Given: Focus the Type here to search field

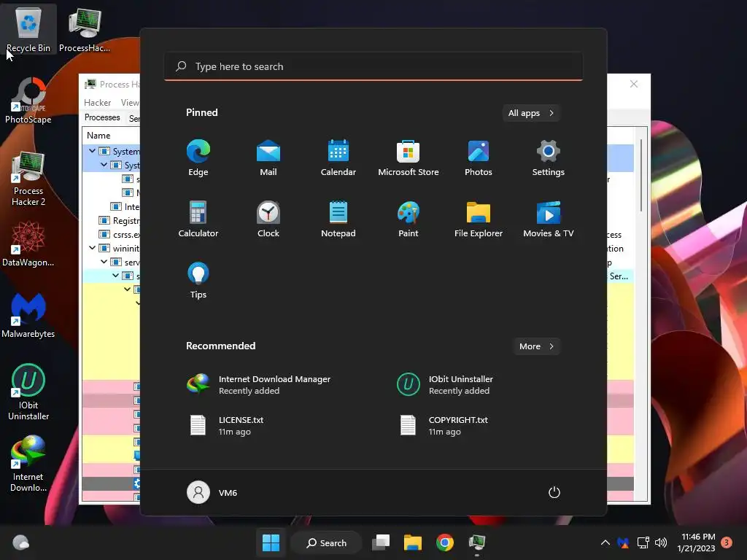Looking at the screenshot, I should click(x=373, y=66).
